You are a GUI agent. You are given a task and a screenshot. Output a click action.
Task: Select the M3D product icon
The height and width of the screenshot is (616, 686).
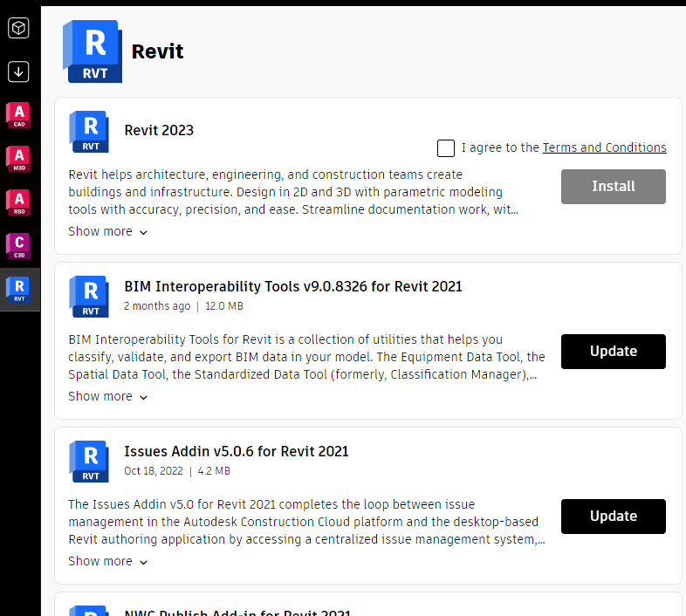[18, 159]
